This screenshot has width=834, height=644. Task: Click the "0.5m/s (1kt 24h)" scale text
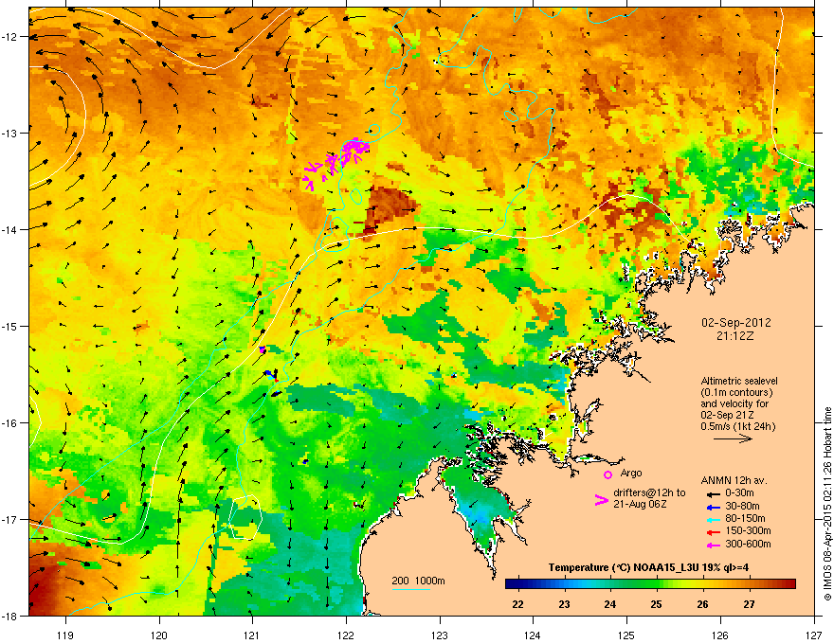[738, 427]
